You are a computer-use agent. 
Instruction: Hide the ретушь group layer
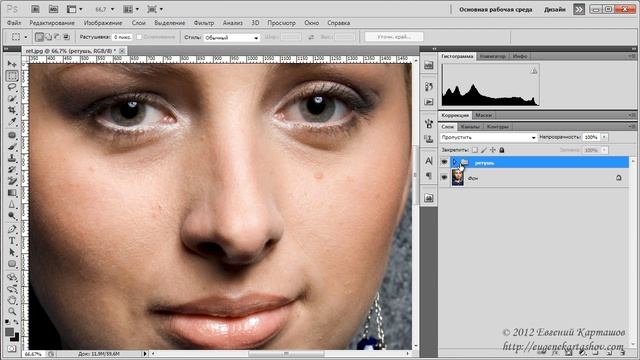(x=444, y=162)
